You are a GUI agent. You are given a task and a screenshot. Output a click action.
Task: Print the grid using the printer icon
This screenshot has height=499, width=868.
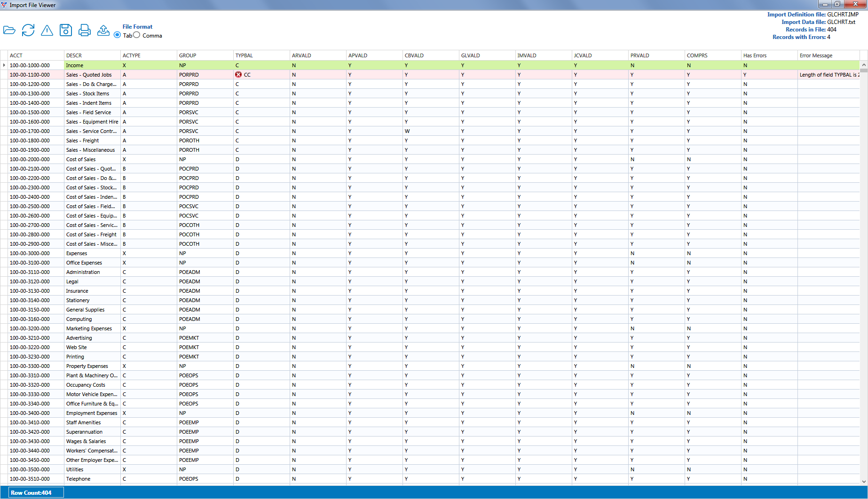85,31
